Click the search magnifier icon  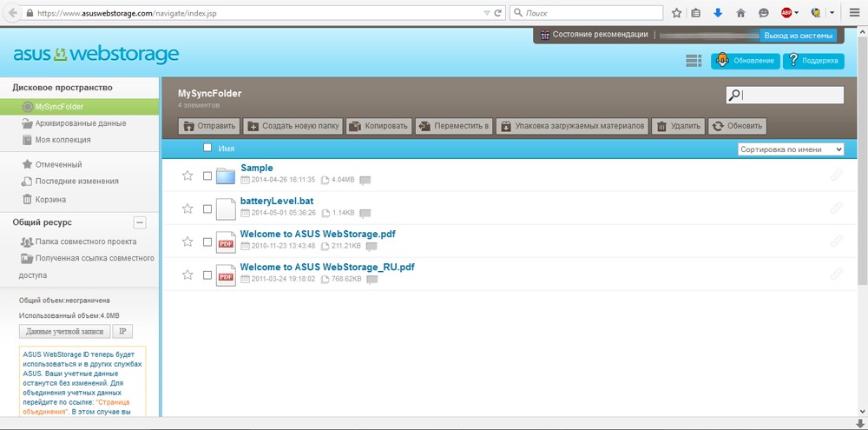pyautogui.click(x=734, y=96)
